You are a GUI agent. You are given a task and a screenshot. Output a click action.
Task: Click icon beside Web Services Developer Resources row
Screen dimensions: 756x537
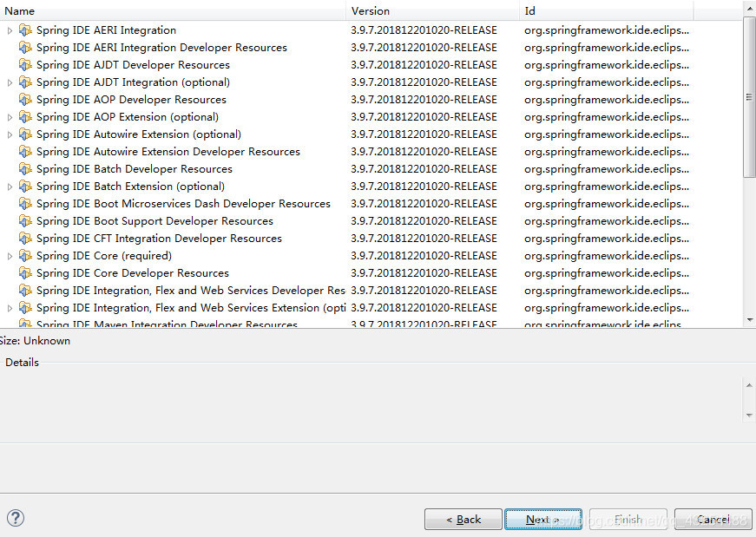[x=25, y=291]
